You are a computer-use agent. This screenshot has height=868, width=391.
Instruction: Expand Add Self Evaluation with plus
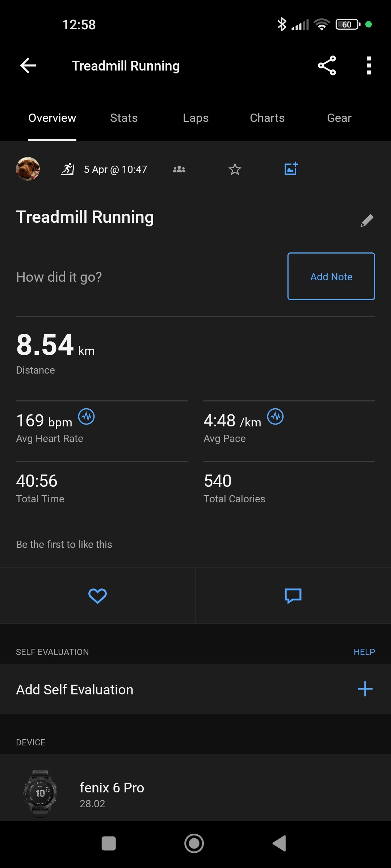point(365,689)
